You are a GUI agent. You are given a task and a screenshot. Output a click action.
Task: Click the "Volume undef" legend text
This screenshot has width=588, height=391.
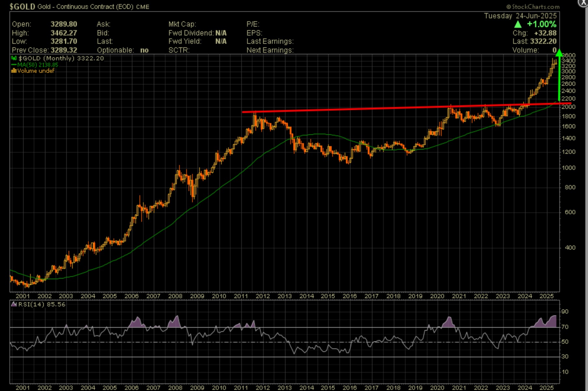click(x=36, y=71)
